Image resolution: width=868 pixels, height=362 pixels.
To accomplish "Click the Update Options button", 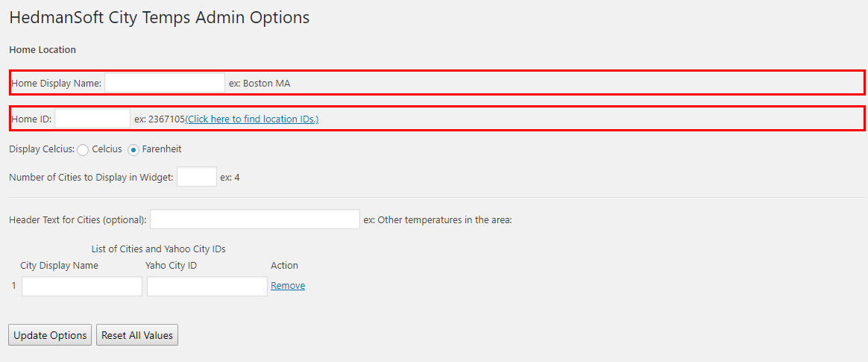I will click(x=50, y=335).
